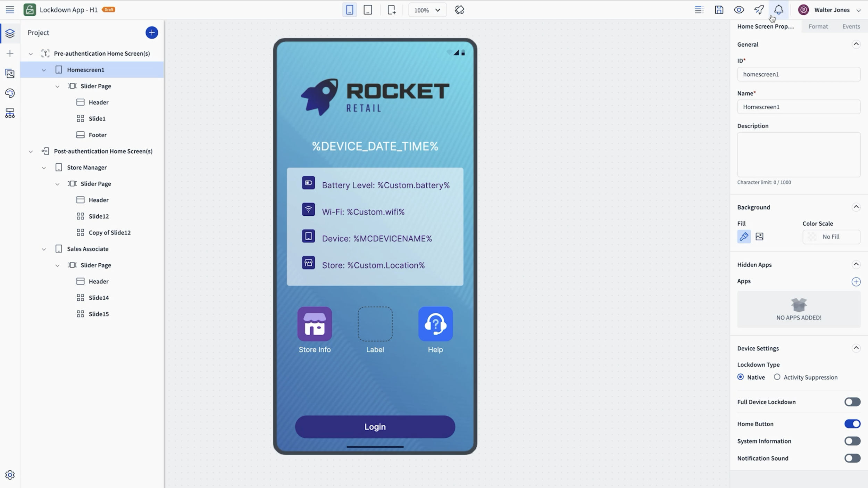Click the Description text area
Screen dimensions: 868x488
pos(799,155)
